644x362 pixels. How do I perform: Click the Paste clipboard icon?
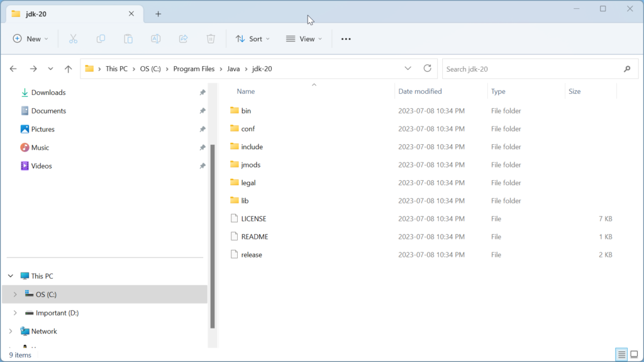(128, 38)
